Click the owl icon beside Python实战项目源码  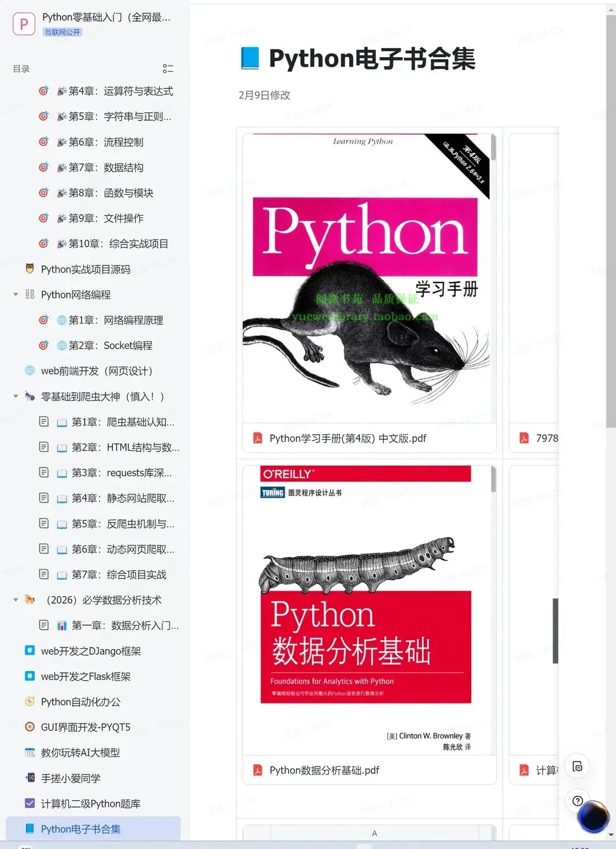[x=30, y=269]
